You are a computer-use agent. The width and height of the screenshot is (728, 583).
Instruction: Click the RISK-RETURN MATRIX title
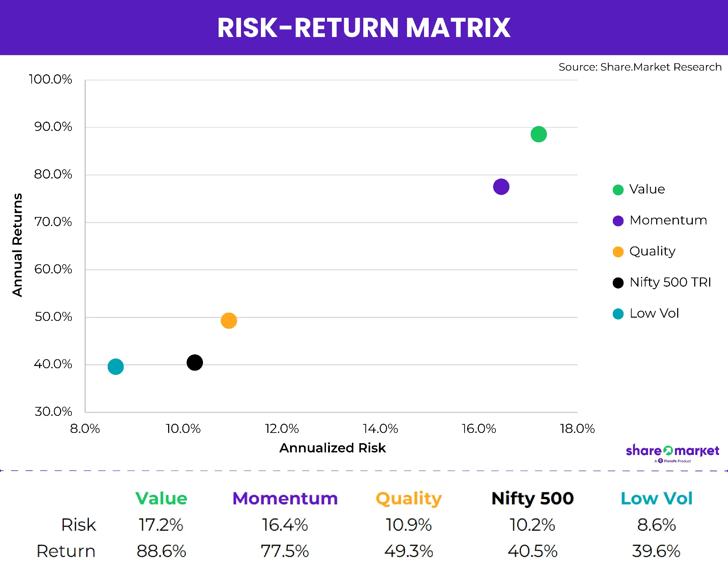coord(364,28)
